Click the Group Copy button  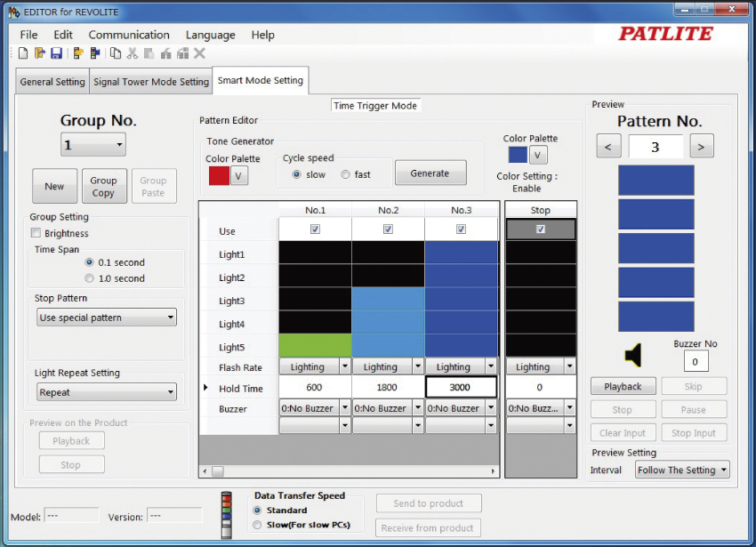point(104,186)
